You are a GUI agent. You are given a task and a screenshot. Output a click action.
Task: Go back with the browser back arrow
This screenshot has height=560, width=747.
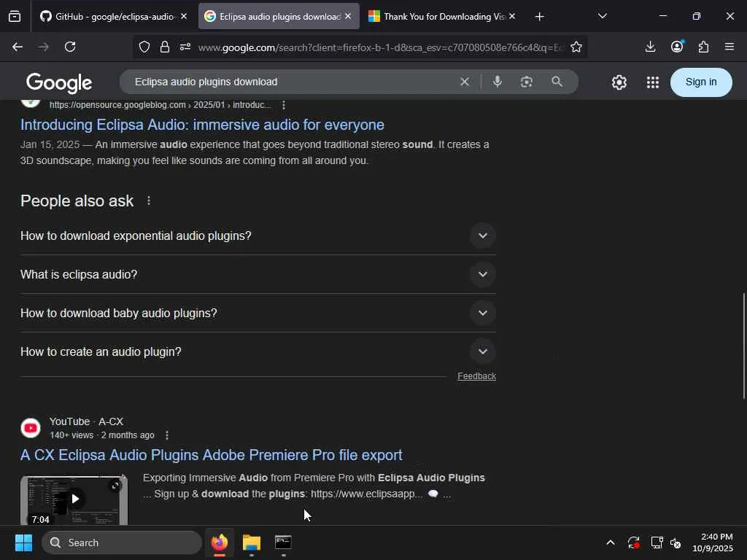[x=18, y=47]
